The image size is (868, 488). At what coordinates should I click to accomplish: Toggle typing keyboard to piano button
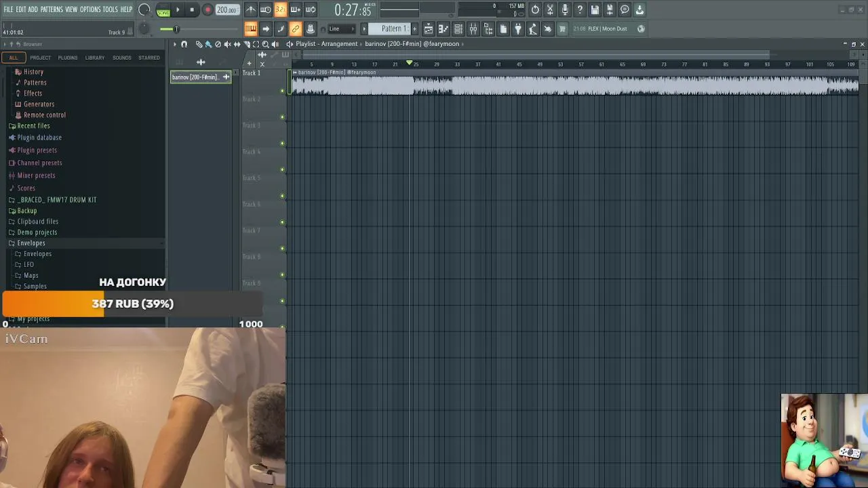pyautogui.click(x=251, y=28)
